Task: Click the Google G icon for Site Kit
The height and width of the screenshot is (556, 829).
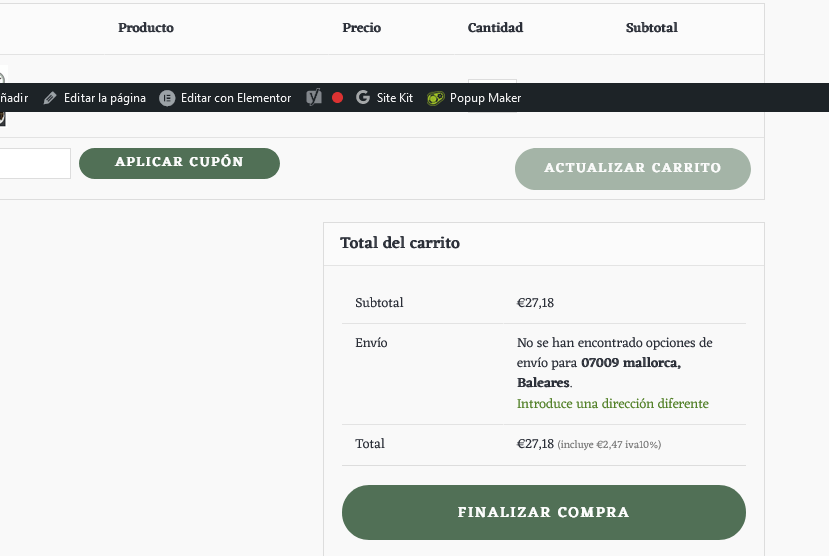Action: (x=363, y=97)
